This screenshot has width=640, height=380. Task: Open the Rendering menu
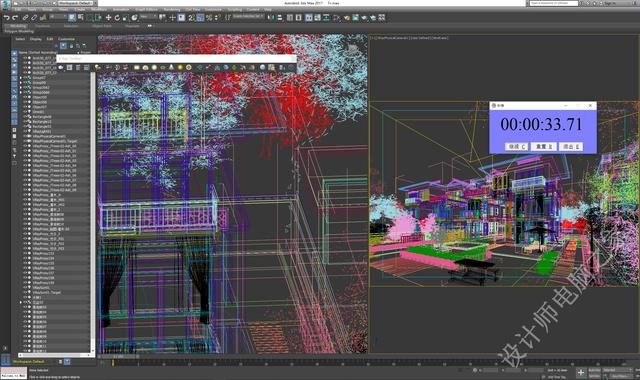(x=172, y=9)
